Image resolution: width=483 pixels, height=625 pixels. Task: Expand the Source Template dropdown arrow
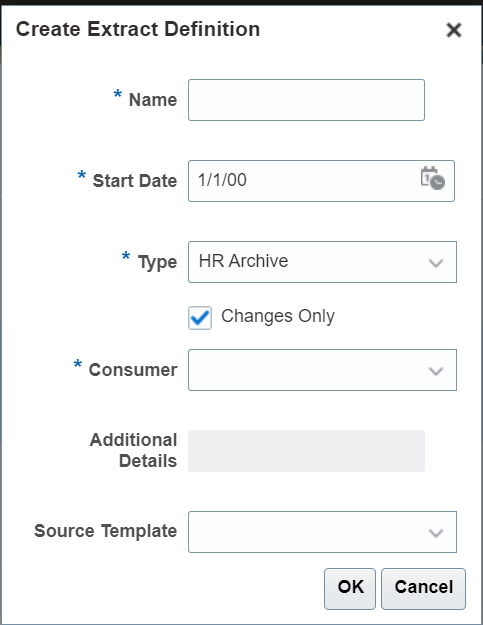click(x=436, y=533)
